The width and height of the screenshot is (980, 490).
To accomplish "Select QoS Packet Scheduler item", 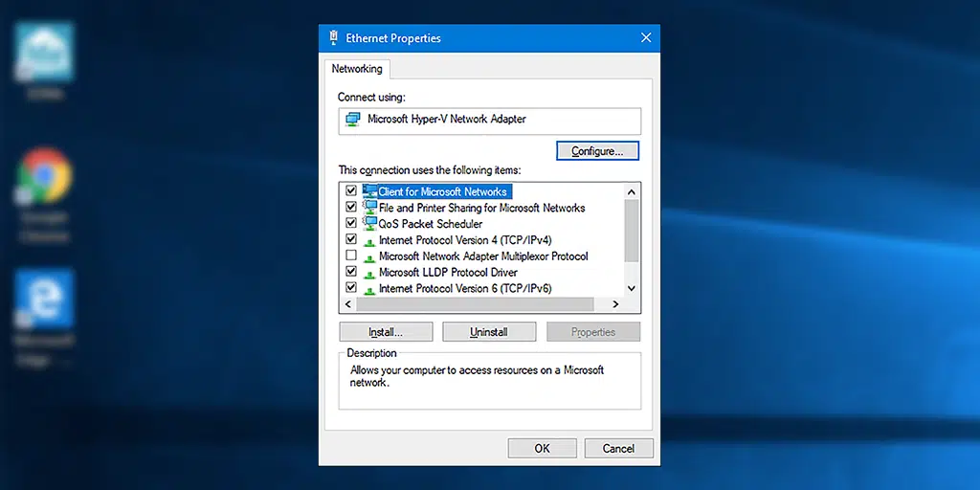I will click(x=431, y=224).
